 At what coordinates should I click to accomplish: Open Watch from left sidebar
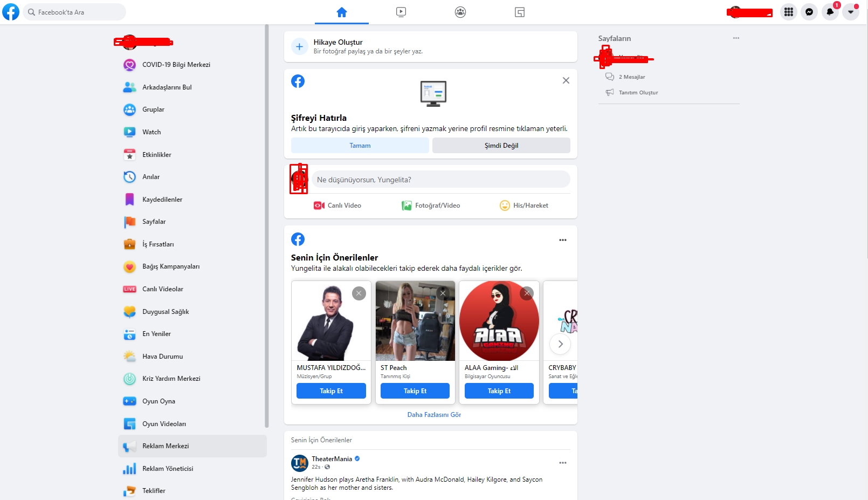[192, 132]
